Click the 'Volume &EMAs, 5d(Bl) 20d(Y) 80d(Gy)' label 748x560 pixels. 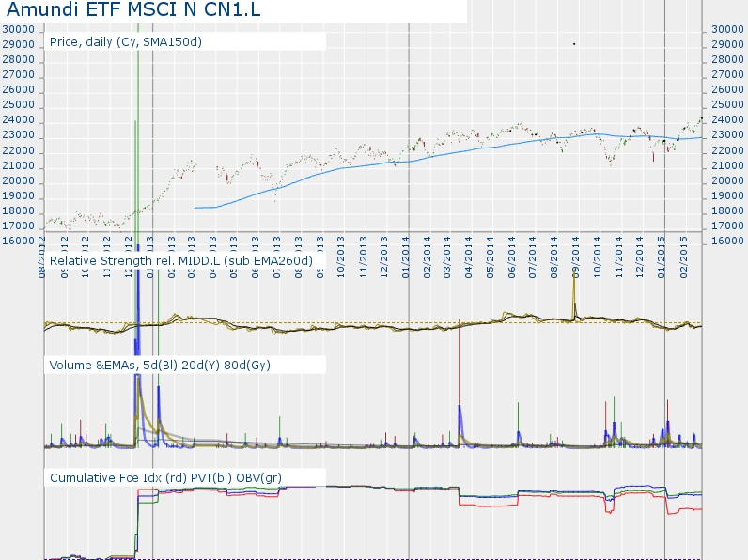161,365
